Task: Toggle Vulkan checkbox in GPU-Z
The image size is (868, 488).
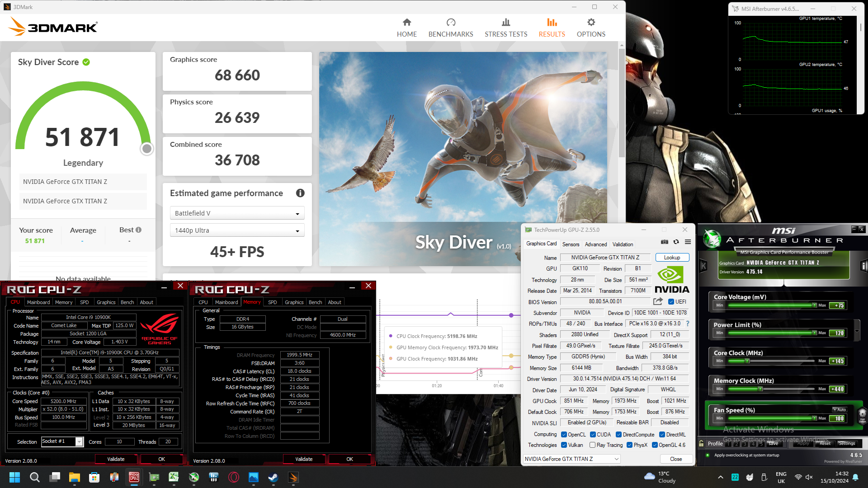Action: pyautogui.click(x=564, y=445)
